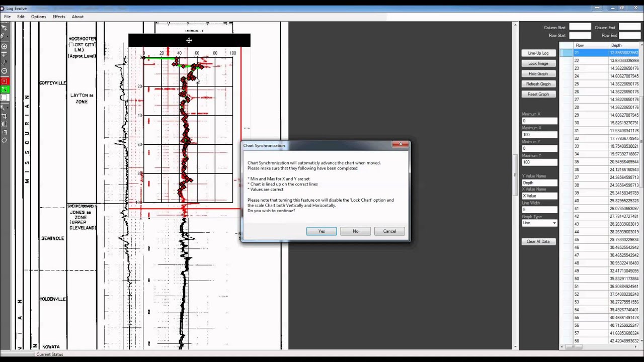Click the Maximum X input field
The height and width of the screenshot is (362, 644).
coord(539,135)
